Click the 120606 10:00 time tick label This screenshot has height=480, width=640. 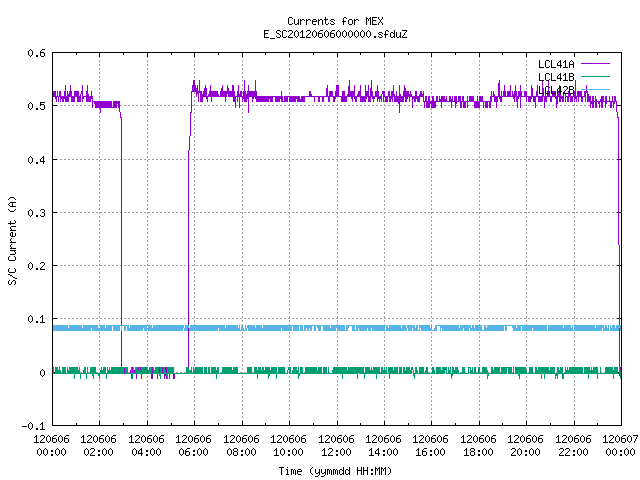coord(289,446)
